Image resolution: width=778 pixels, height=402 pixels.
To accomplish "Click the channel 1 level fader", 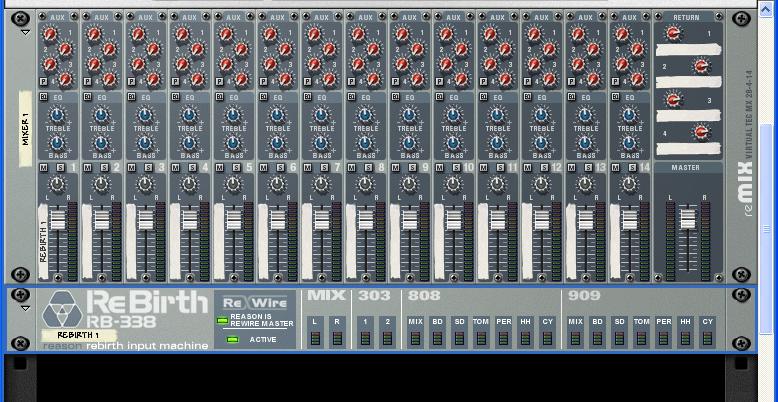I will (58, 220).
